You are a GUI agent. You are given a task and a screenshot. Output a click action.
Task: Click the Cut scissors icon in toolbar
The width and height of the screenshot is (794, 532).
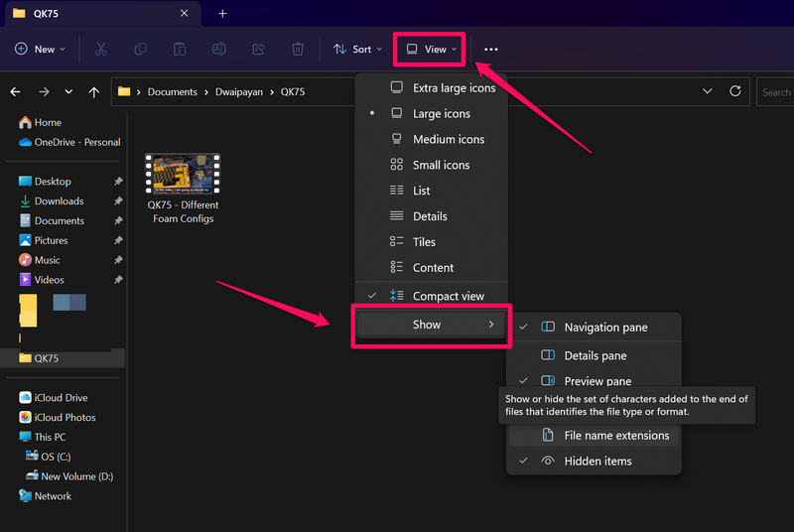click(101, 49)
